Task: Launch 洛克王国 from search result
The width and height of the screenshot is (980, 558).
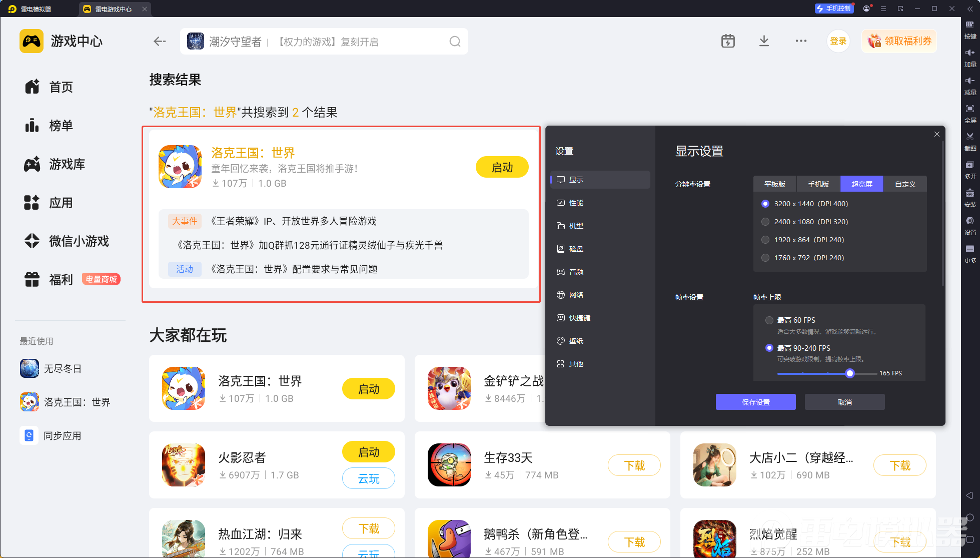Action: tap(502, 167)
